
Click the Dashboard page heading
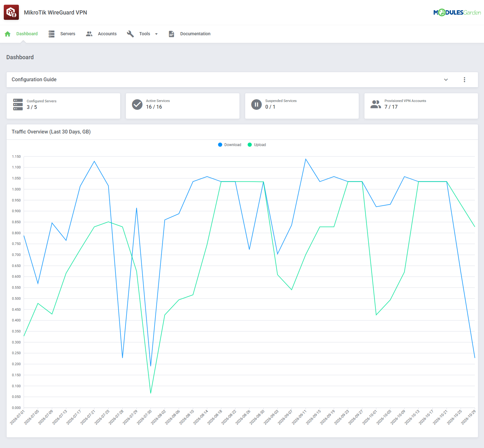point(20,57)
